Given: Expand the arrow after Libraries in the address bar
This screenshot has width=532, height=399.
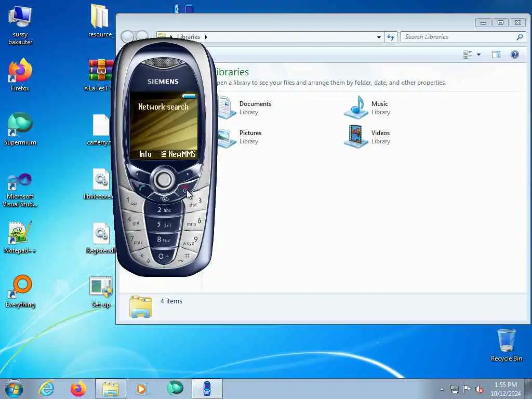Looking at the screenshot, I should [x=206, y=37].
